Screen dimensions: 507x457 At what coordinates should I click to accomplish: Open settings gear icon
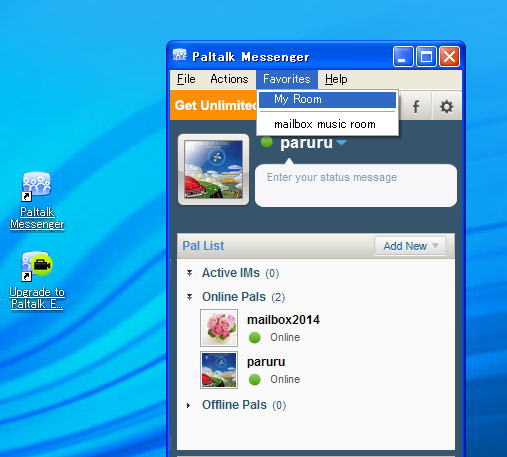(x=447, y=107)
